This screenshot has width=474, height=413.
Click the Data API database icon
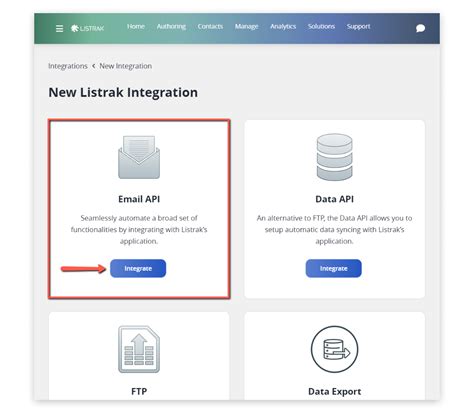[x=334, y=157]
